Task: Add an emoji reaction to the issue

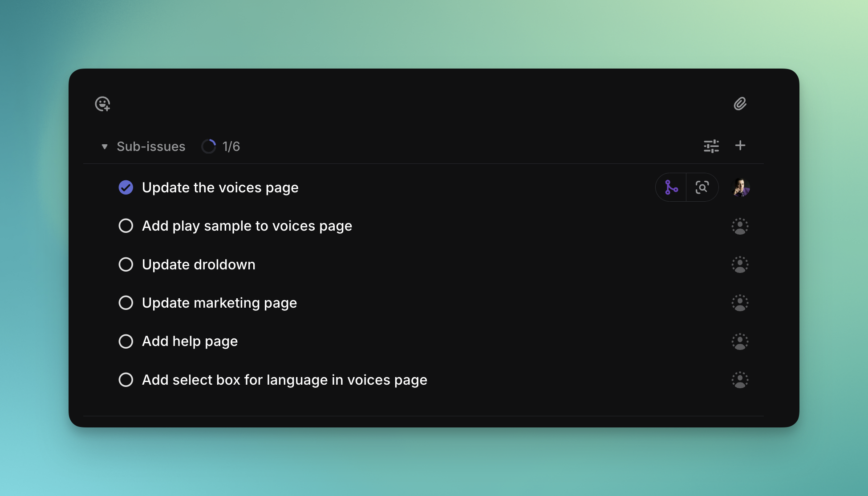Action: 102,104
